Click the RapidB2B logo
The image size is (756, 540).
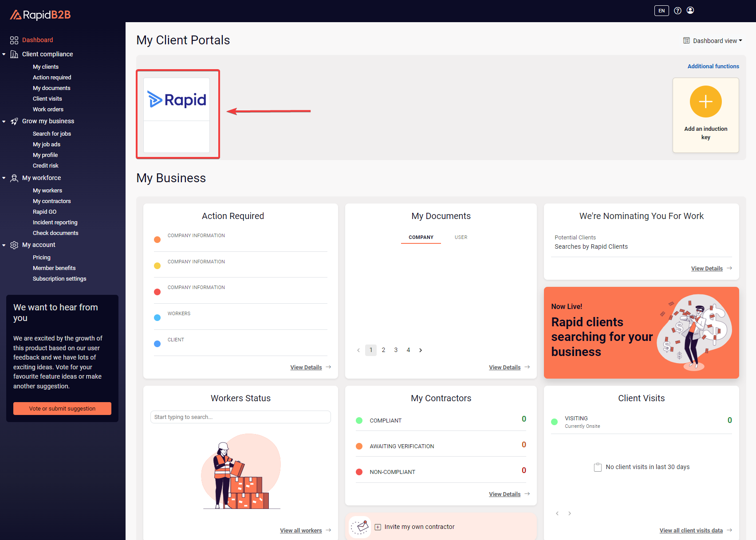click(x=40, y=15)
